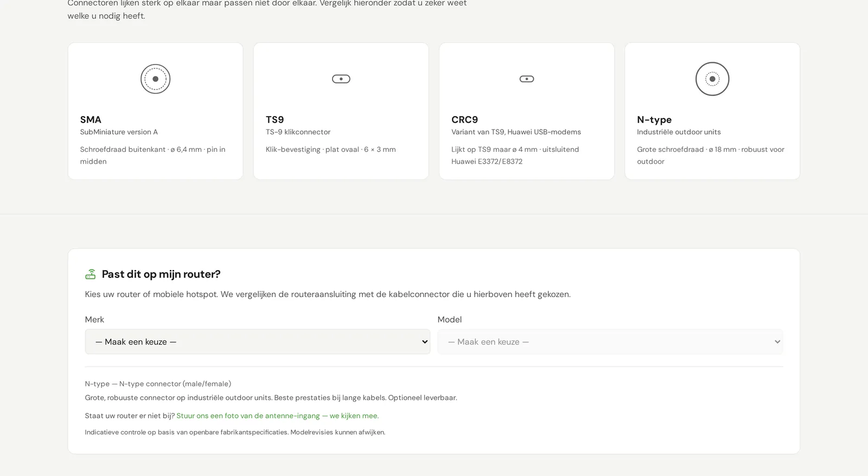The height and width of the screenshot is (476, 868).
Task: Select the CRC9 card heading
Action: coord(464,120)
